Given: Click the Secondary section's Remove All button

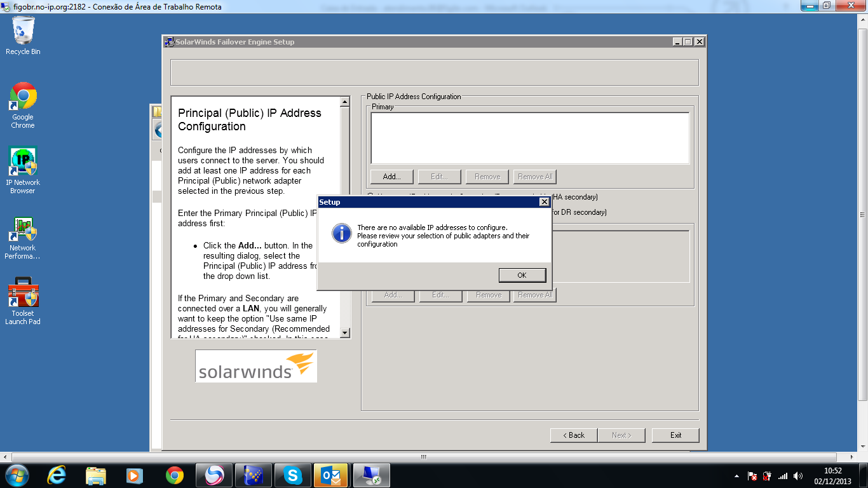Looking at the screenshot, I should [x=535, y=295].
